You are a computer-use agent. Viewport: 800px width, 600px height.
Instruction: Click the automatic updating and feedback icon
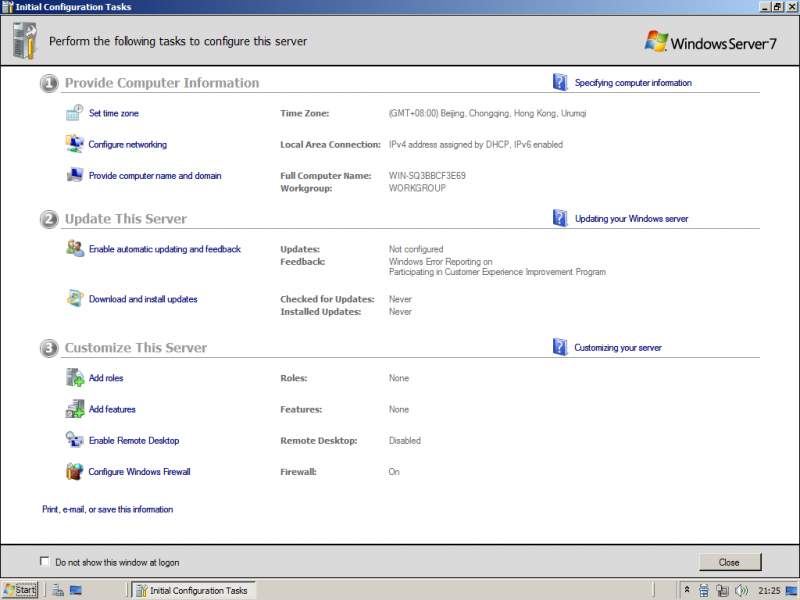click(75, 248)
